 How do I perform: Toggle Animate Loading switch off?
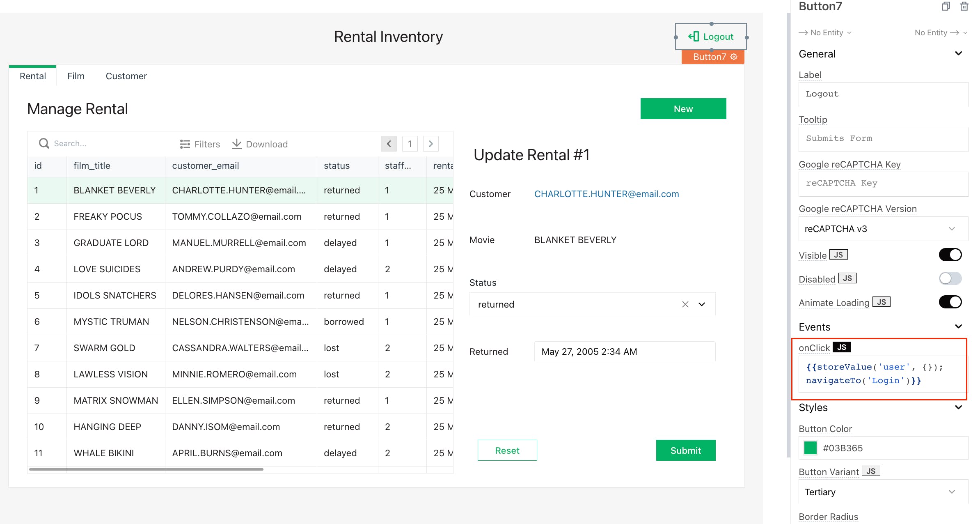coord(950,302)
